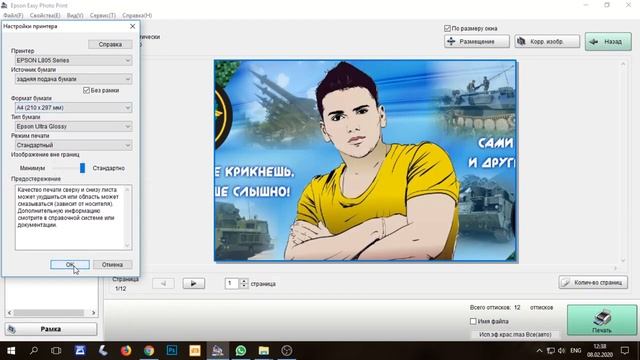This screenshot has height=360, width=640.
Task: Click the warning text box scrollbar down arrow
Action: click(127, 245)
